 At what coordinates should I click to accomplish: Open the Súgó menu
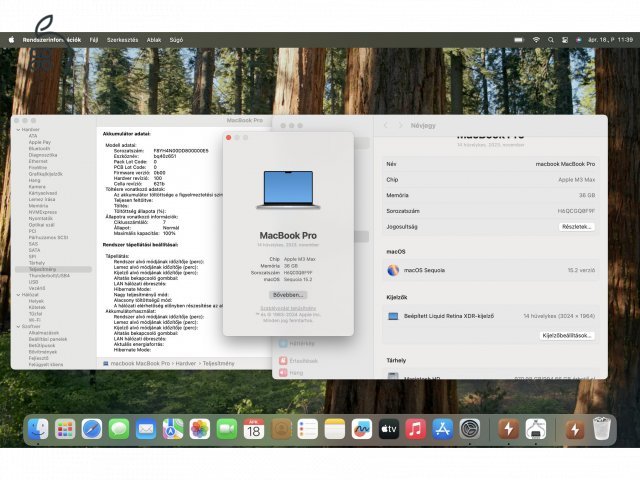point(176,40)
